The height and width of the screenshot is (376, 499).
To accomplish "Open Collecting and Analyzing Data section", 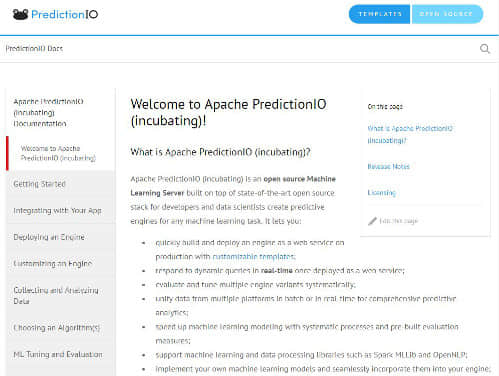I will [x=61, y=296].
